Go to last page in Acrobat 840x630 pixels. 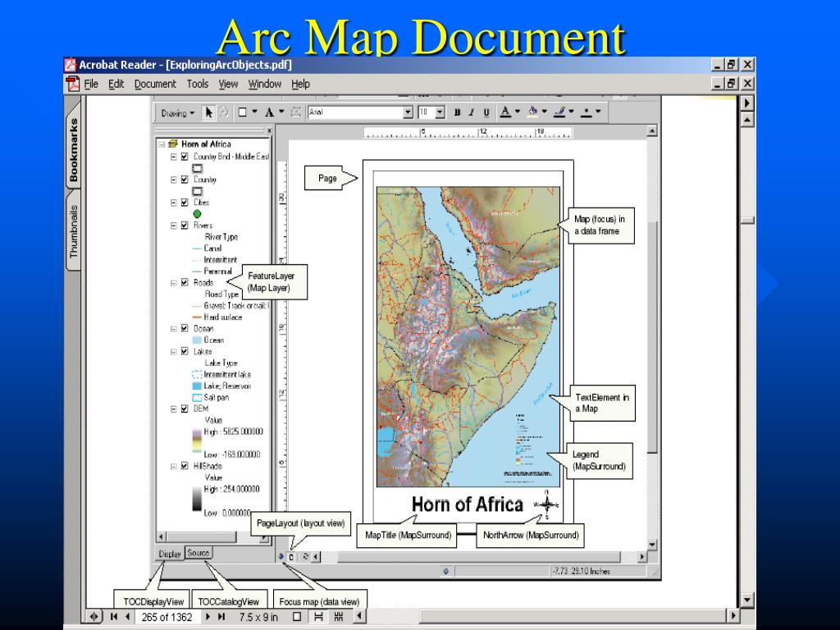click(221, 617)
